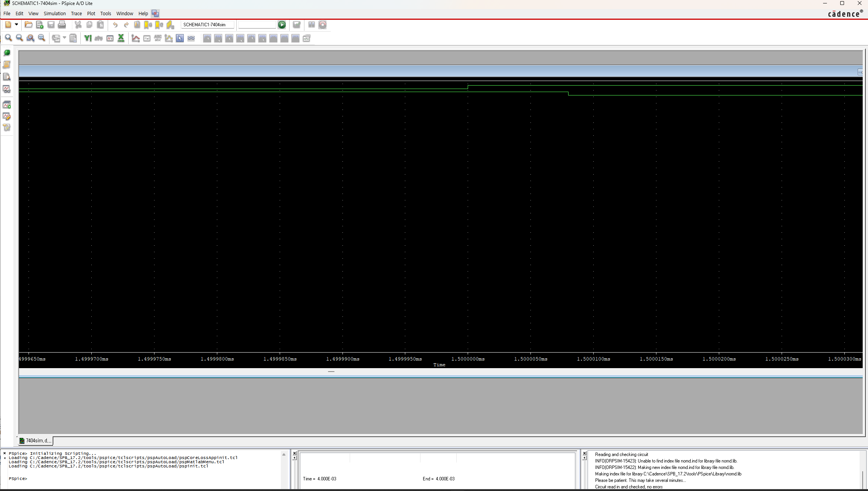
Task: Toggle Mark Data Points icon
Action: pos(169,38)
